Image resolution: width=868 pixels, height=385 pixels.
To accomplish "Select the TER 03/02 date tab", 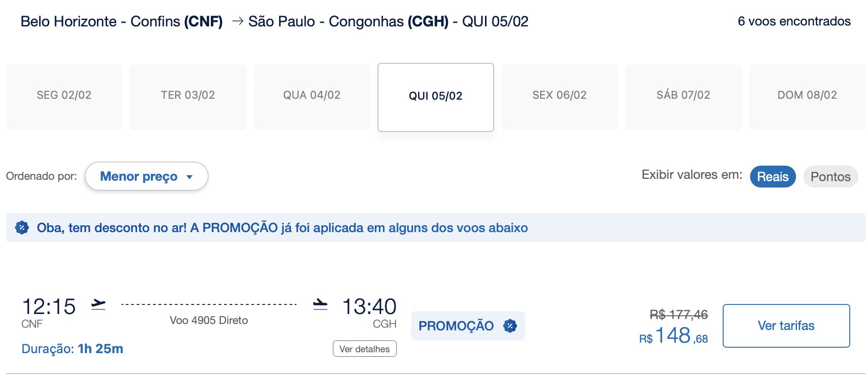I will [188, 95].
